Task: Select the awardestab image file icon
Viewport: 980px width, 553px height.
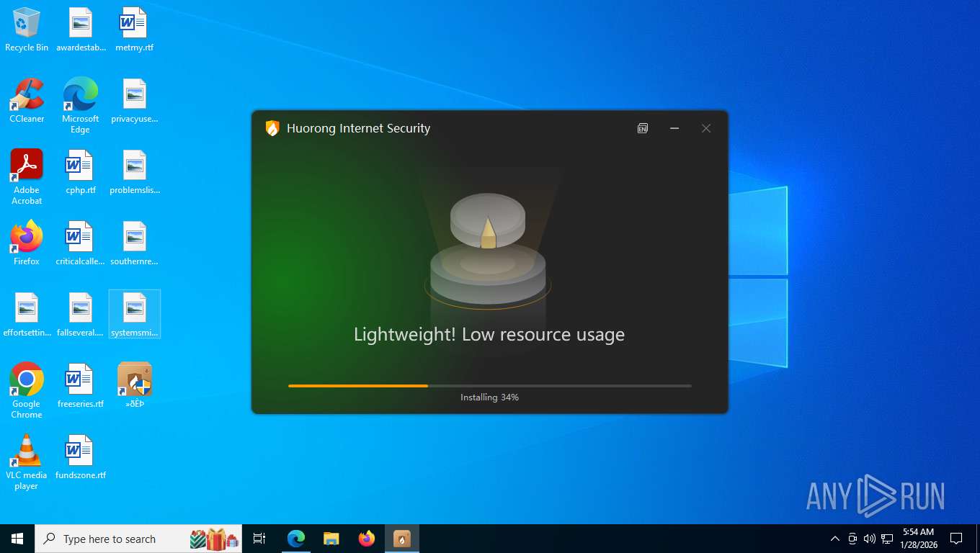Action: pos(81,30)
